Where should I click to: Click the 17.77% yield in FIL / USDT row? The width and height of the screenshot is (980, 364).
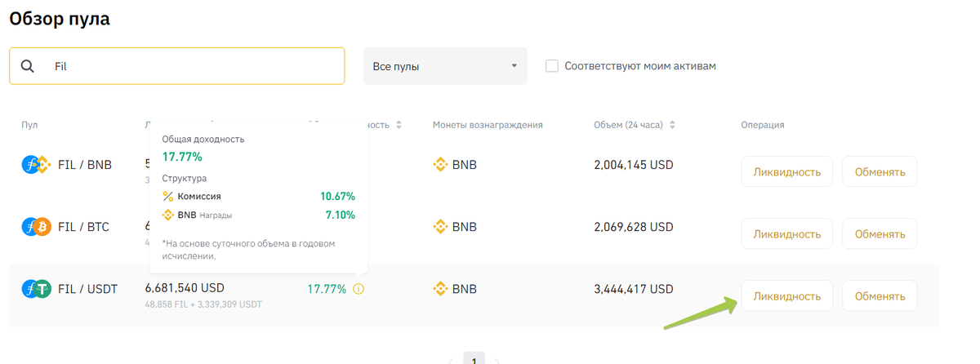pyautogui.click(x=327, y=289)
